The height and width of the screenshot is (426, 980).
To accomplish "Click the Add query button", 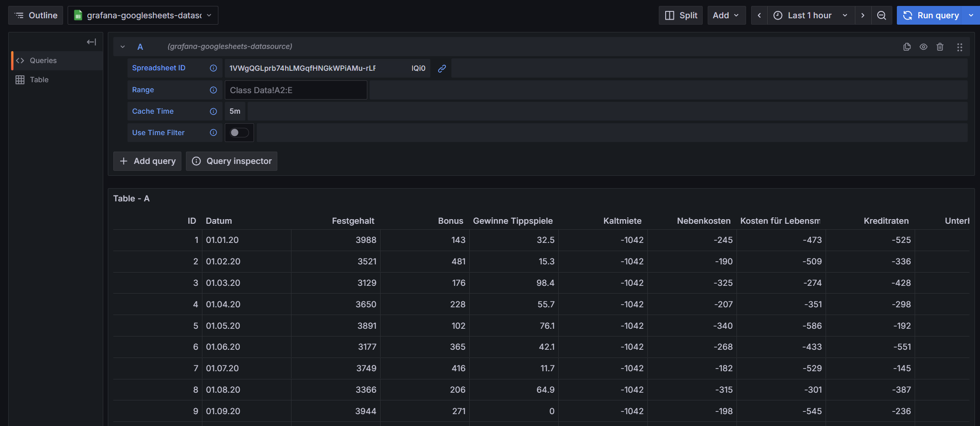I will point(148,161).
